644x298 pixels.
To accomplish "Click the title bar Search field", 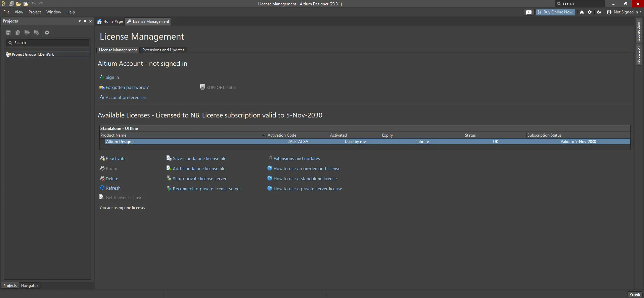I will 580,3.
